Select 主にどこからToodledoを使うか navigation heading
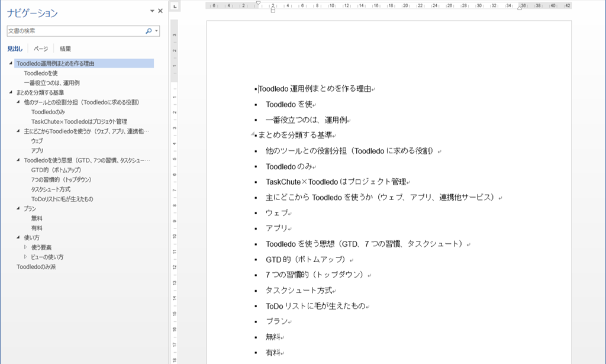Screen dimensions: 606x364 86,131
